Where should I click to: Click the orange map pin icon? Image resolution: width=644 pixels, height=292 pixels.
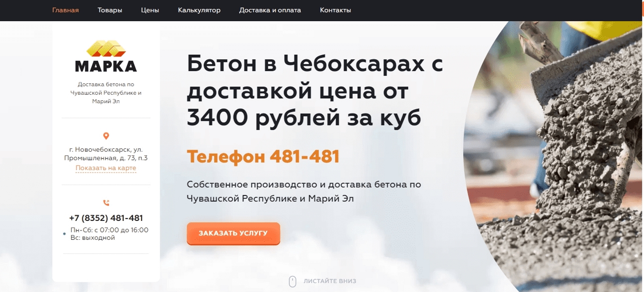pyautogui.click(x=106, y=136)
